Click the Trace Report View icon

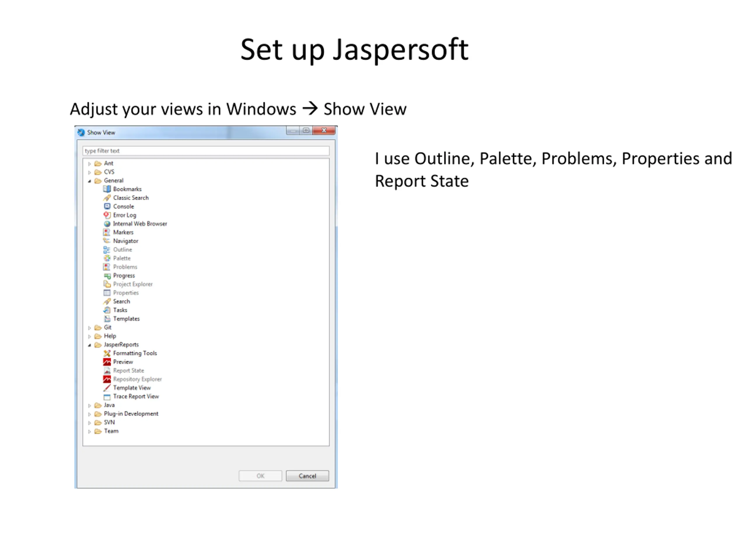click(x=107, y=397)
